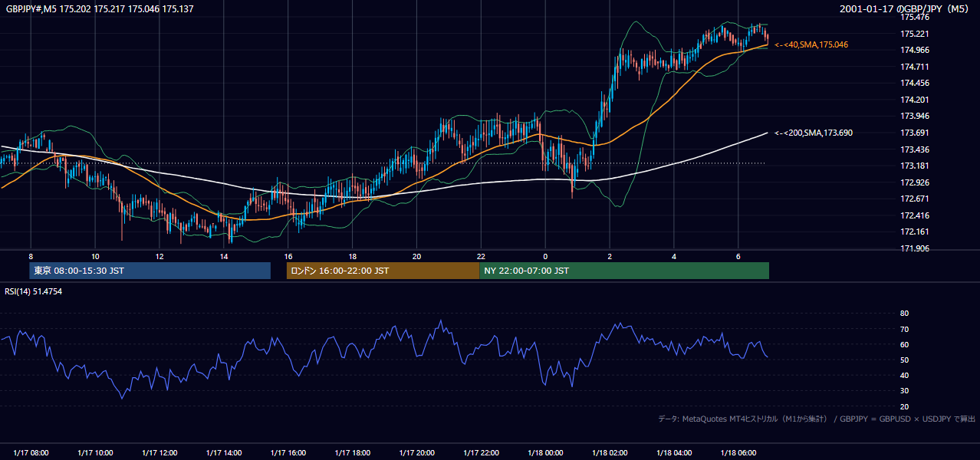980x460 pixels.
Task: Click the MetaQuotes MT4 data source note
Action: (817, 419)
